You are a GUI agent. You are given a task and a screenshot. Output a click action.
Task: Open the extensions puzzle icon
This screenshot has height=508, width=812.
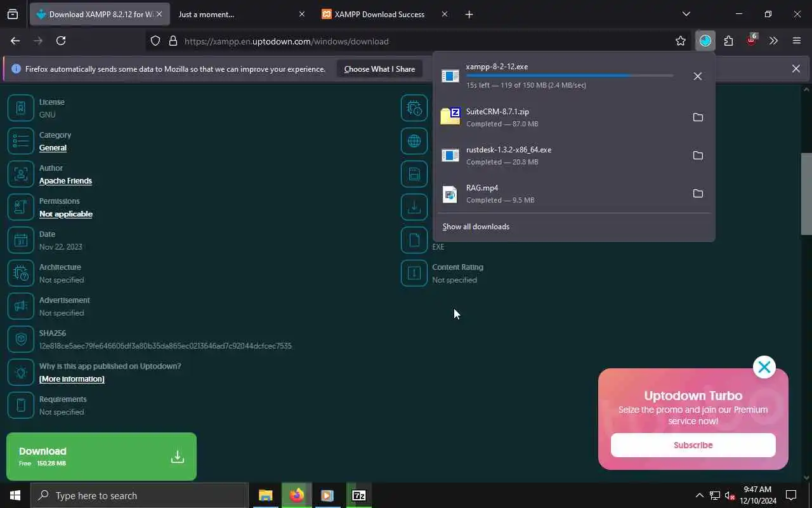pos(728,41)
